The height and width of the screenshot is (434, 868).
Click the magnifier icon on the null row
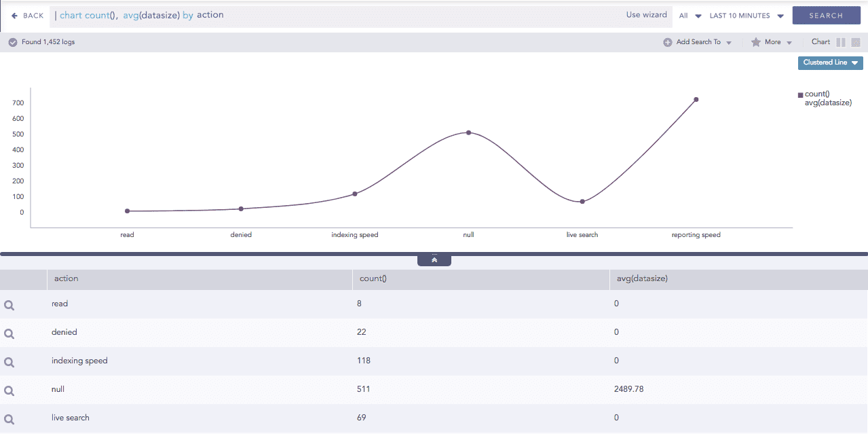[9, 389]
